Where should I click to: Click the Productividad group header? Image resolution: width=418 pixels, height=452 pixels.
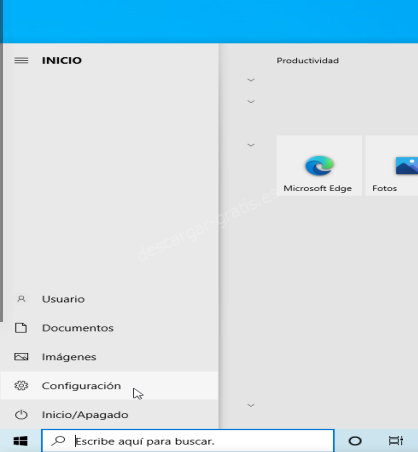(308, 61)
